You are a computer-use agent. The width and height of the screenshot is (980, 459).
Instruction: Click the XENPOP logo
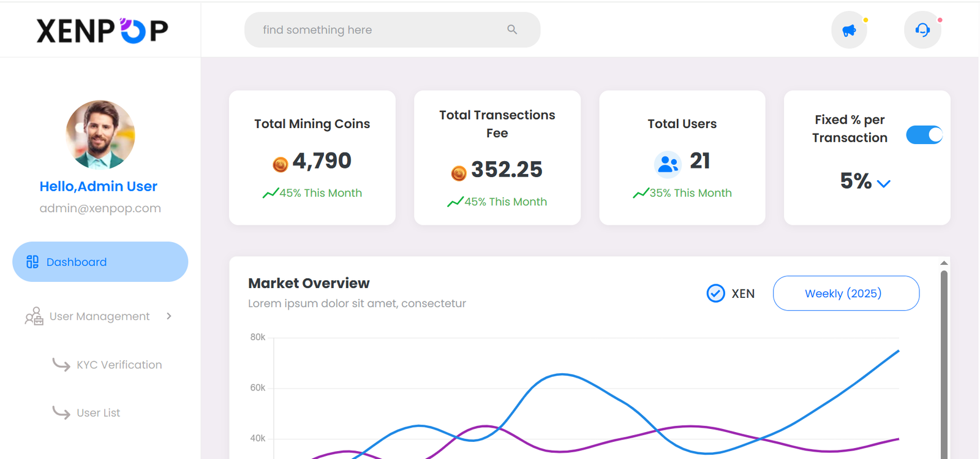click(102, 30)
